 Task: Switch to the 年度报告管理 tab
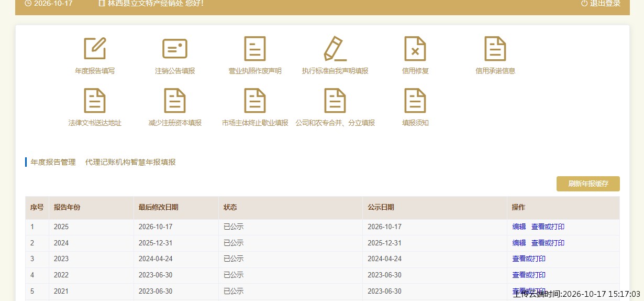[x=53, y=162]
